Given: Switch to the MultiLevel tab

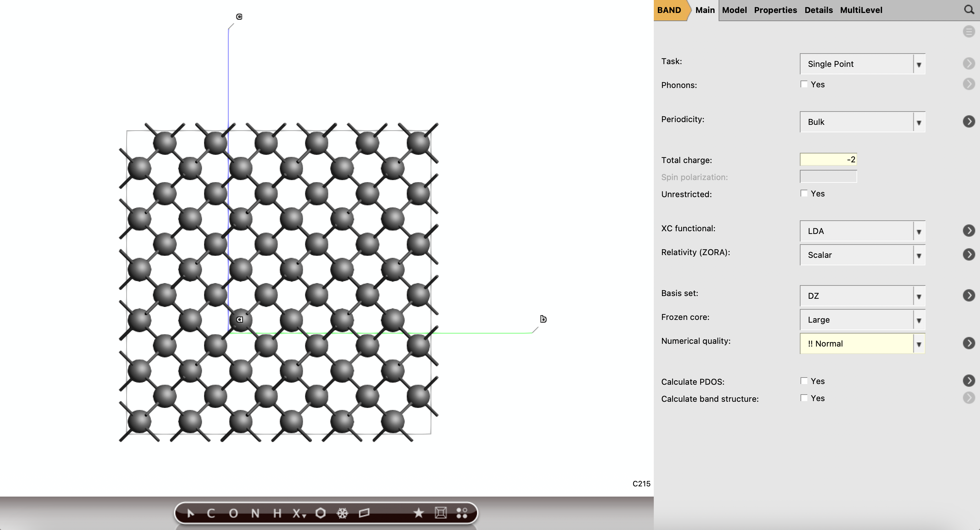Looking at the screenshot, I should 861,10.
